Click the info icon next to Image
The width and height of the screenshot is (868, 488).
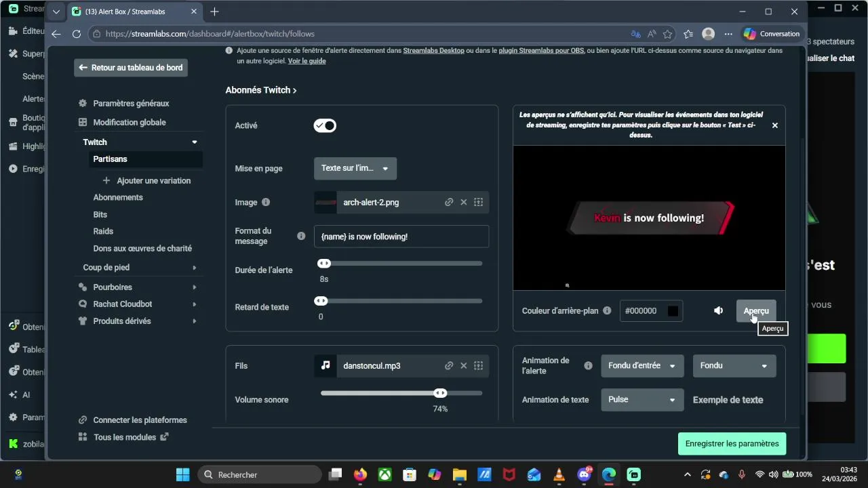coord(266,202)
